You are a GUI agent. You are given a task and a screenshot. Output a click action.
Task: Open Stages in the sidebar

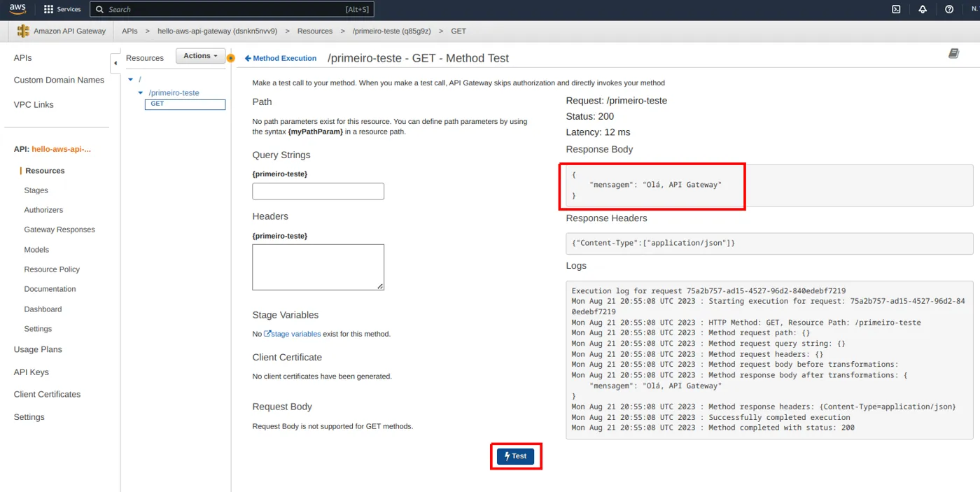tap(36, 190)
